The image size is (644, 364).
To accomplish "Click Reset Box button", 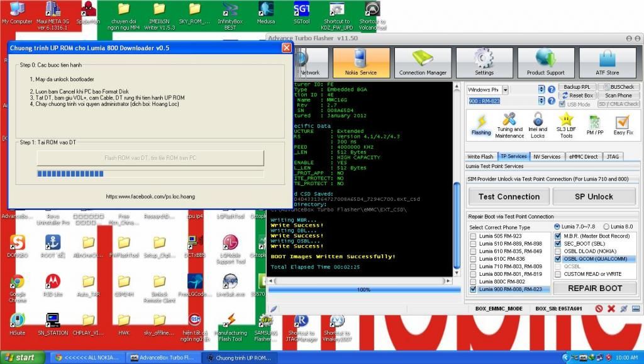I will (x=577, y=96).
